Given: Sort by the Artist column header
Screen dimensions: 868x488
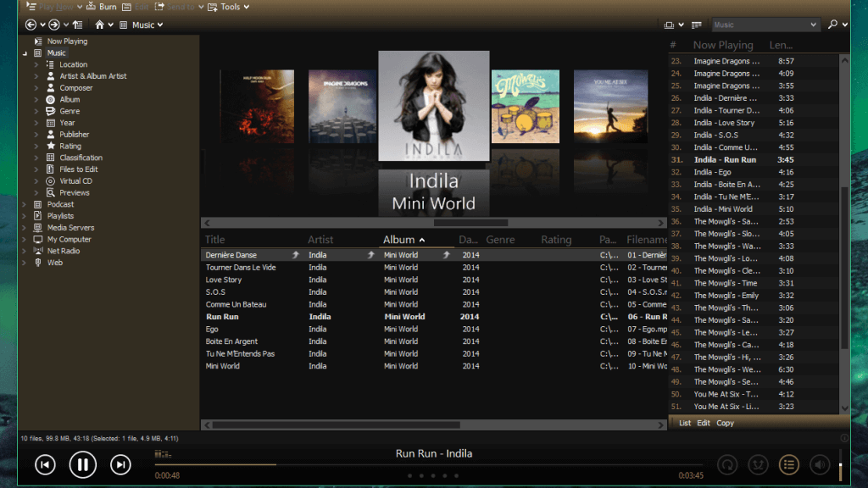Looking at the screenshot, I should (320, 240).
